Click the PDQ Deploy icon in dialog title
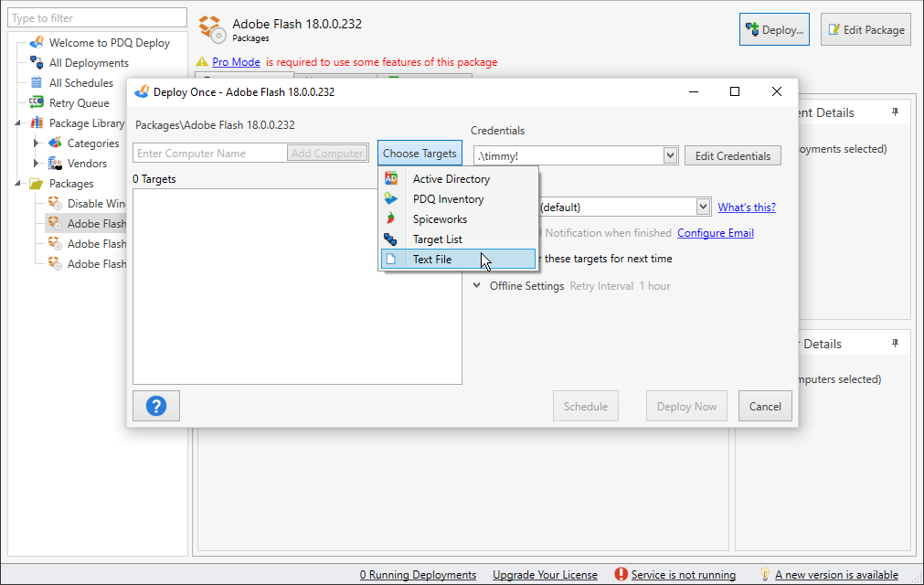Viewport: 924px width, 585px height. click(142, 91)
